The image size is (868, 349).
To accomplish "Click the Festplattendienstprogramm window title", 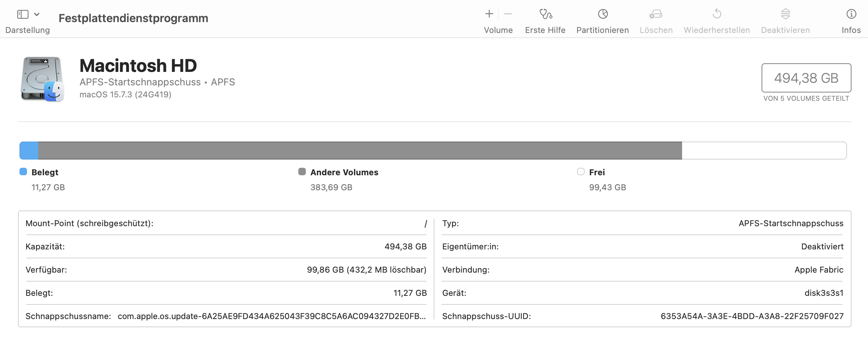I will (133, 18).
